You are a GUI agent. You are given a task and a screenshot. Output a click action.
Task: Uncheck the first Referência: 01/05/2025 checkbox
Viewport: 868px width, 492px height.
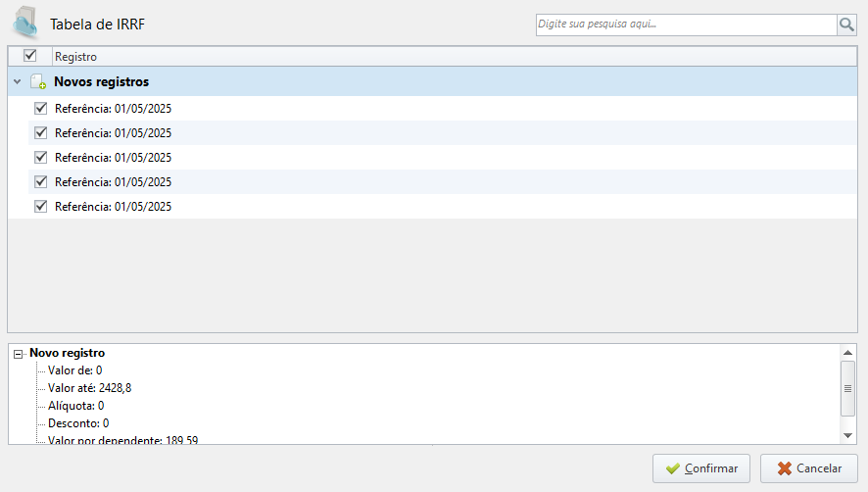pyautogui.click(x=40, y=108)
